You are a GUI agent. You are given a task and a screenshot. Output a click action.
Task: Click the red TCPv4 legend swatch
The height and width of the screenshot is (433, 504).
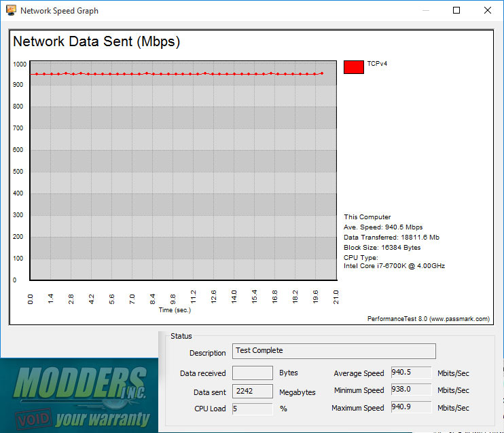point(354,67)
